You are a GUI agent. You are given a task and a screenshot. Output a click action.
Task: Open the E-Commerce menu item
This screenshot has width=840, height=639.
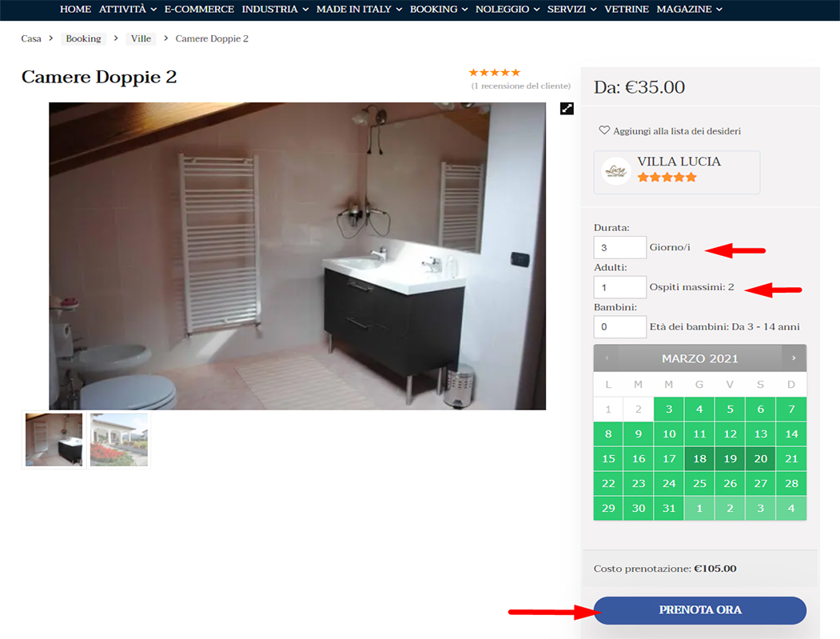[x=199, y=9]
